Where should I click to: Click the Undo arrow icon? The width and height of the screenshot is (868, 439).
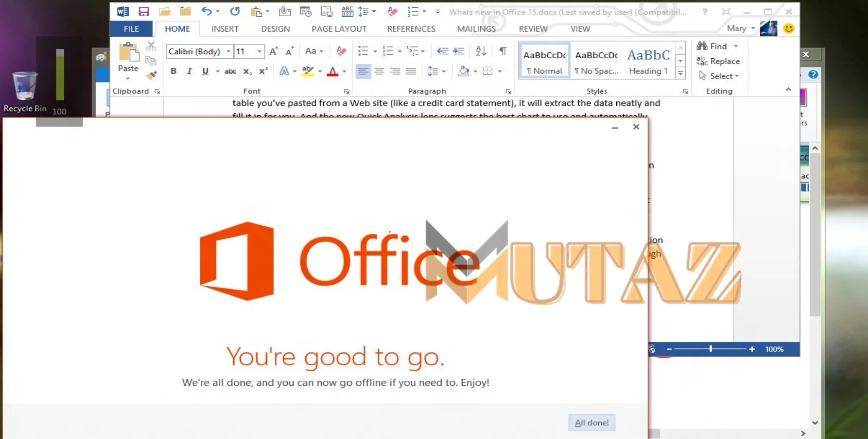(x=207, y=12)
